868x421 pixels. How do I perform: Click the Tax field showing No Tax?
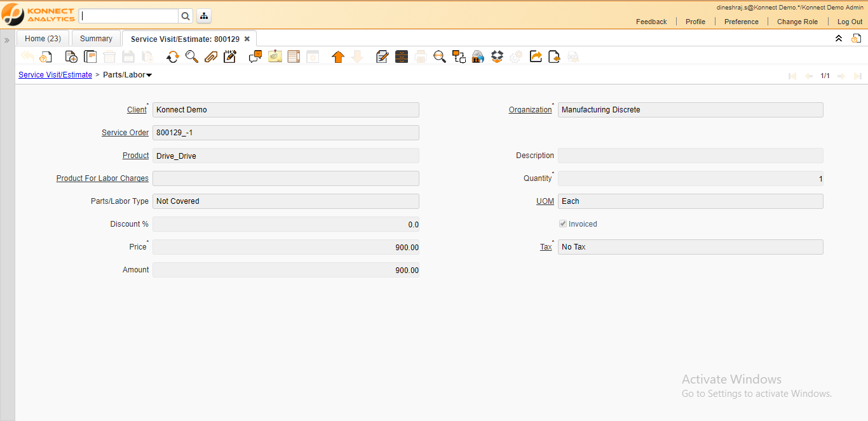(x=691, y=247)
